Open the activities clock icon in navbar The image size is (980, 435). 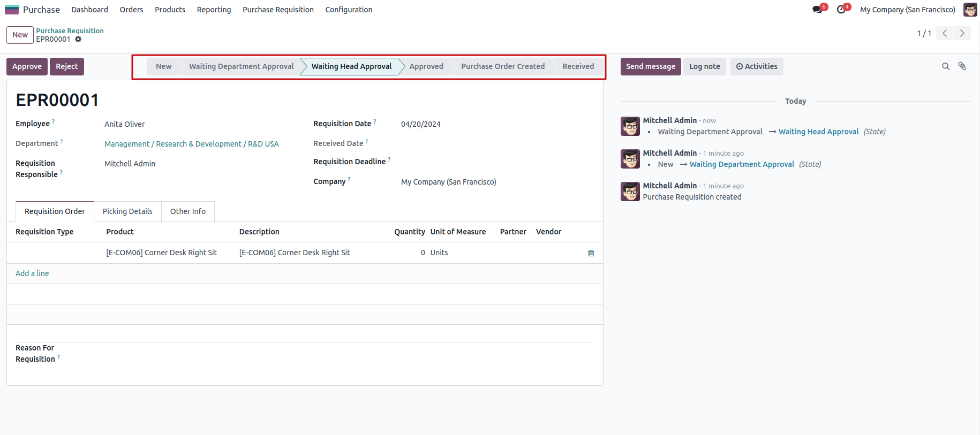pos(841,10)
